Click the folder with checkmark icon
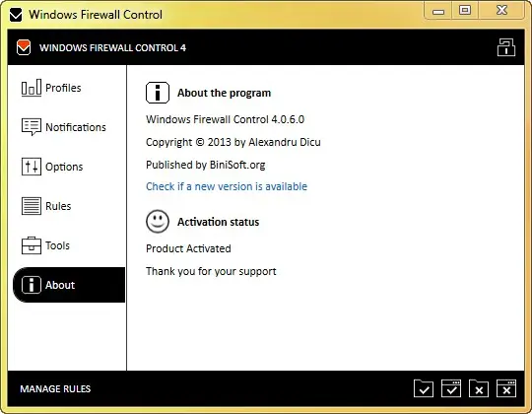This screenshot has width=532, height=414. point(424,388)
